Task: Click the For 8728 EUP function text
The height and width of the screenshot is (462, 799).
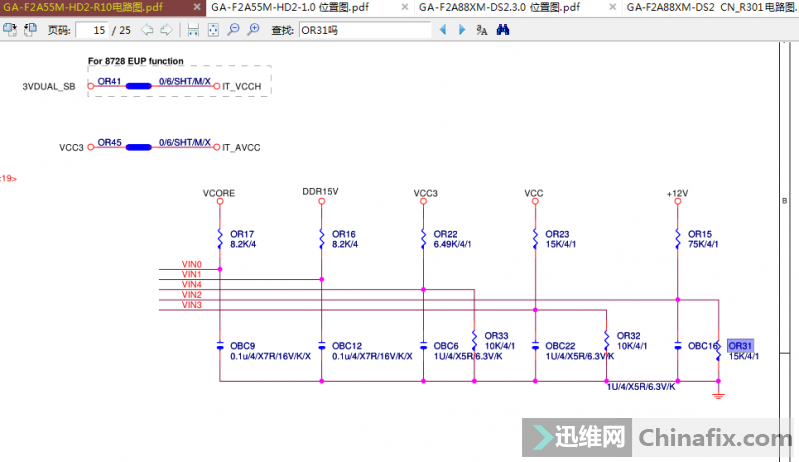Action: pos(136,61)
